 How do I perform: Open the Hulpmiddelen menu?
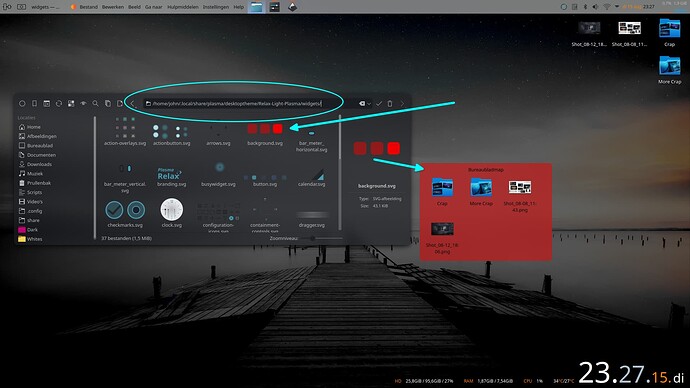pos(183,7)
